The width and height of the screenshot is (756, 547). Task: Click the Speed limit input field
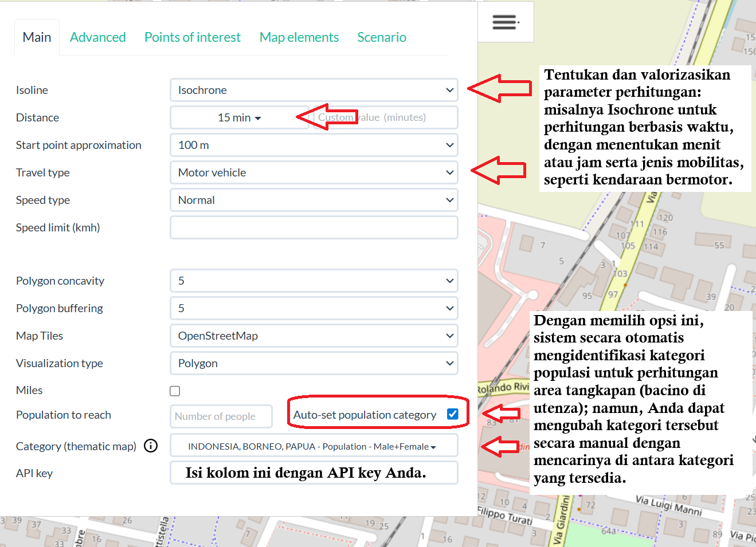click(x=314, y=227)
